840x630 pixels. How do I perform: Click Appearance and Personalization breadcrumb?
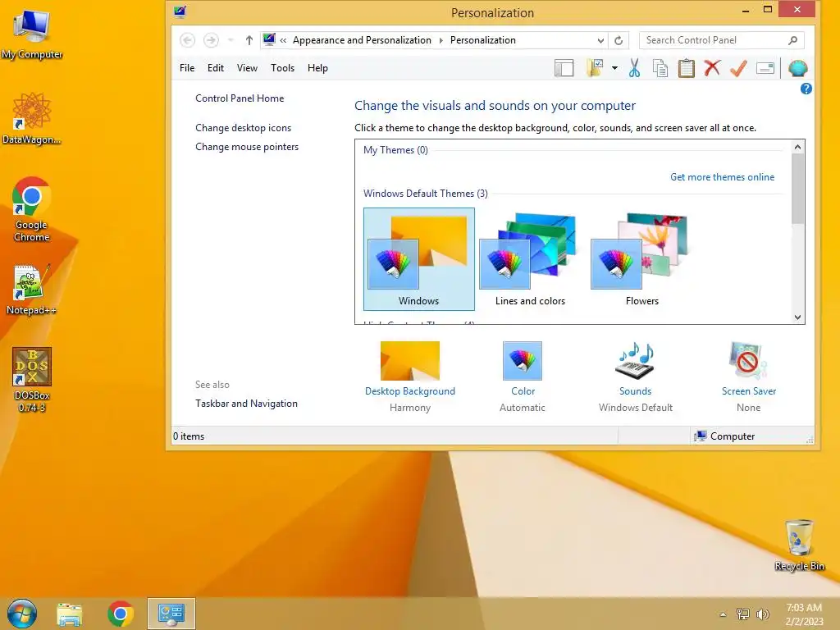(362, 40)
